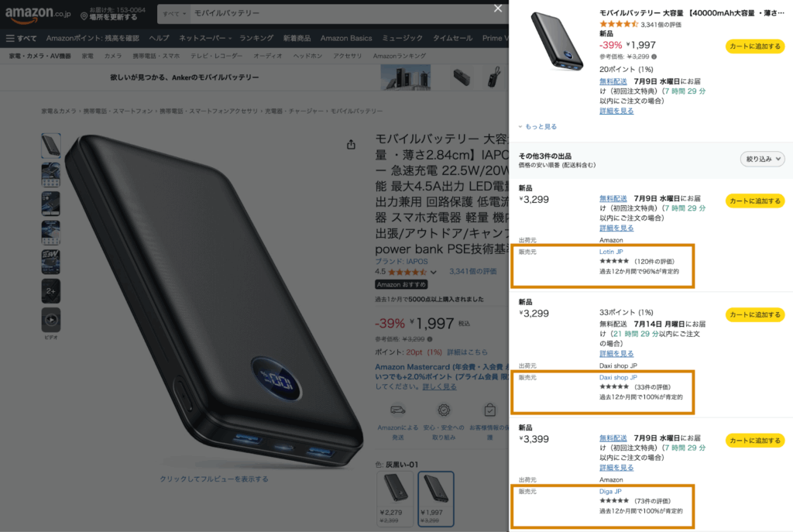Open the タイムセール menu item
The height and width of the screenshot is (532, 793).
452,39
